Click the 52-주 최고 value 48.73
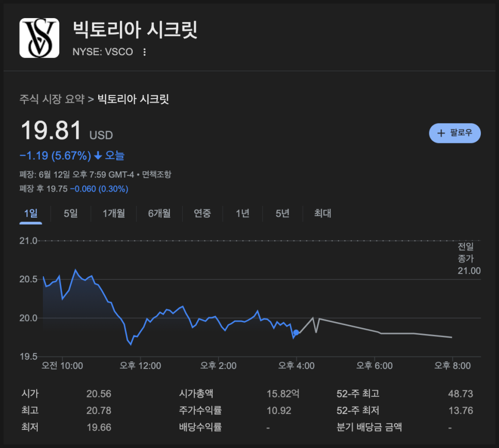The width and height of the screenshot is (499, 448). [x=460, y=394]
